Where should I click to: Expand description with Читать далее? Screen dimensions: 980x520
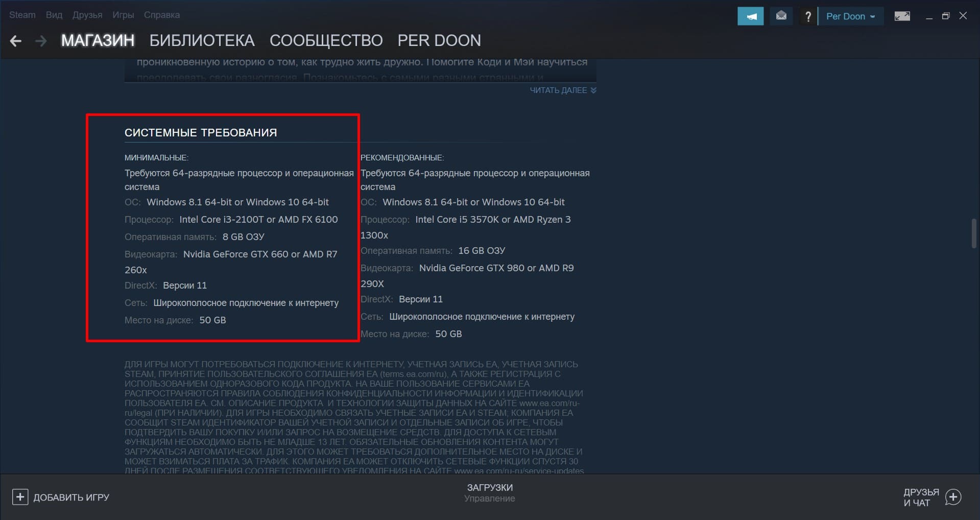tap(562, 90)
